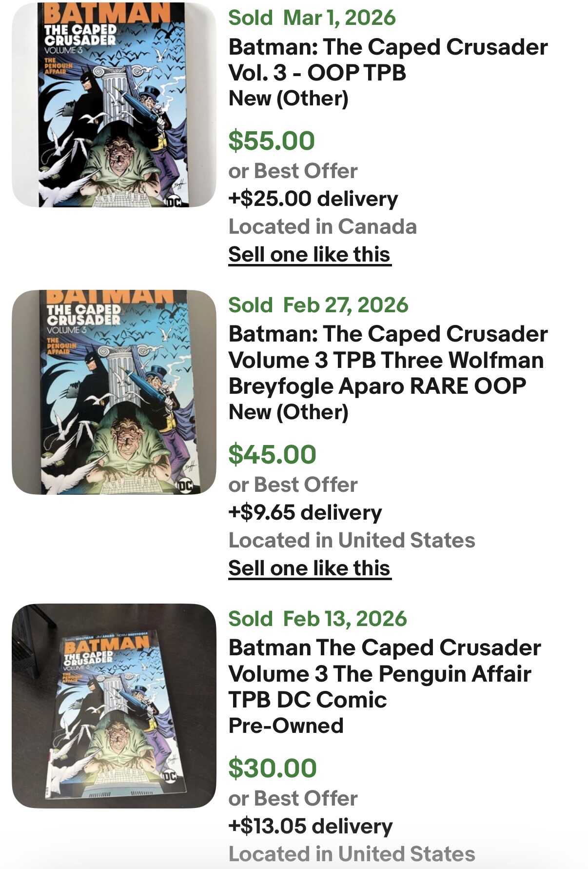Click the "Sold Feb 13, 2026" date label

pyautogui.click(x=317, y=619)
